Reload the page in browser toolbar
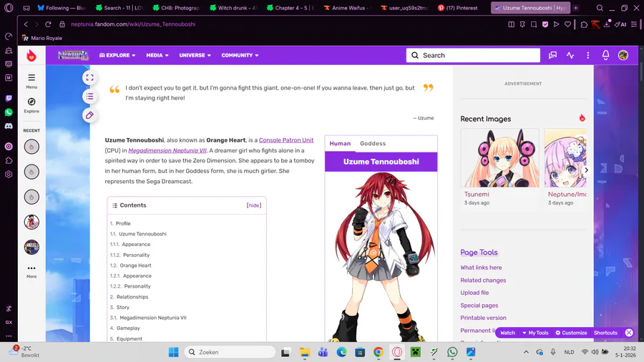Image resolution: width=644 pixels, height=362 pixels. pos(48,24)
